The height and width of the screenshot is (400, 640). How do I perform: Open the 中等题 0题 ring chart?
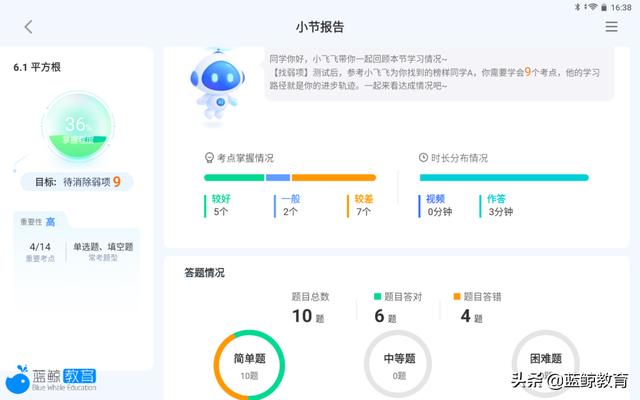tap(398, 365)
